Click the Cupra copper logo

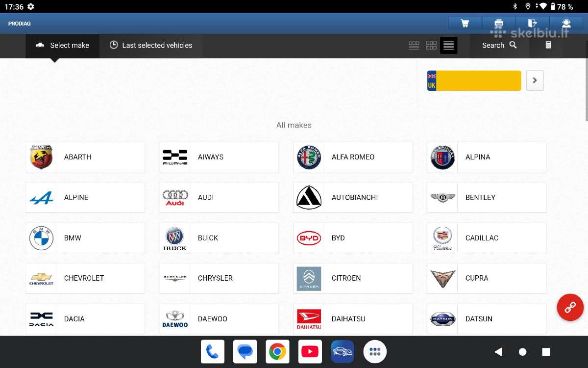pos(442,278)
